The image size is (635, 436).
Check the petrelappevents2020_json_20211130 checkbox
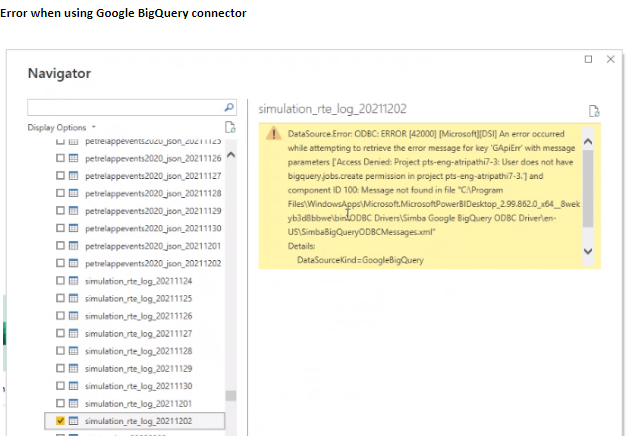tap(60, 228)
